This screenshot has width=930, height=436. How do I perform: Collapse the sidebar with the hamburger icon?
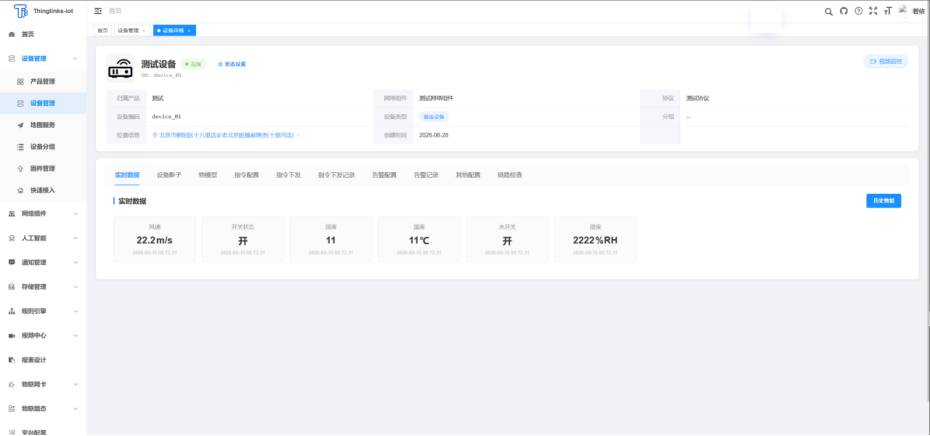(x=98, y=11)
